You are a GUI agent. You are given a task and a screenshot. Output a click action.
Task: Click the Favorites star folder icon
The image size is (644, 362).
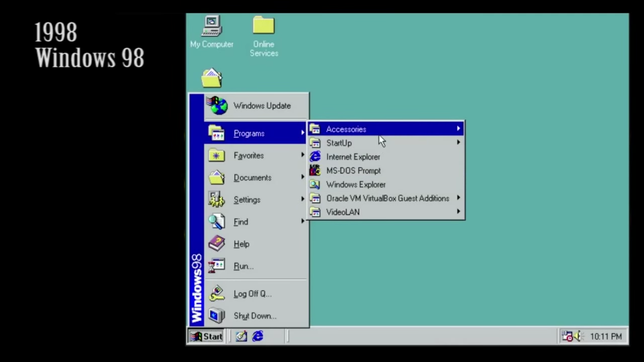(217, 155)
